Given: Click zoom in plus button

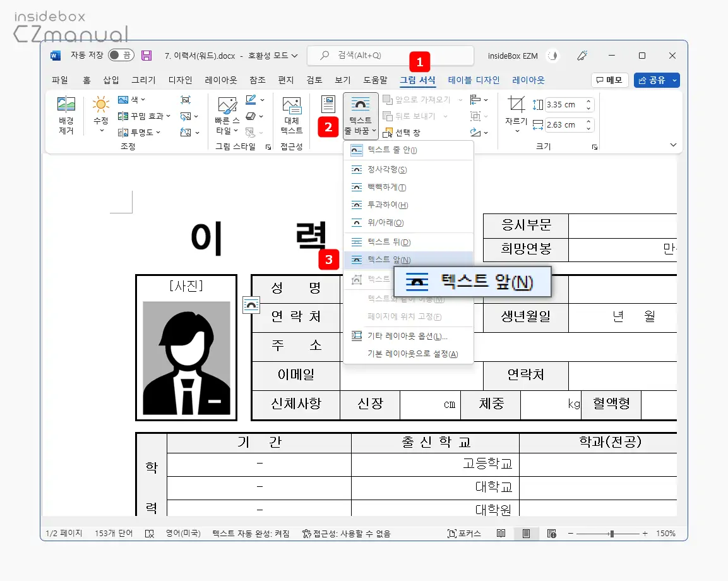Looking at the screenshot, I should (x=645, y=534).
